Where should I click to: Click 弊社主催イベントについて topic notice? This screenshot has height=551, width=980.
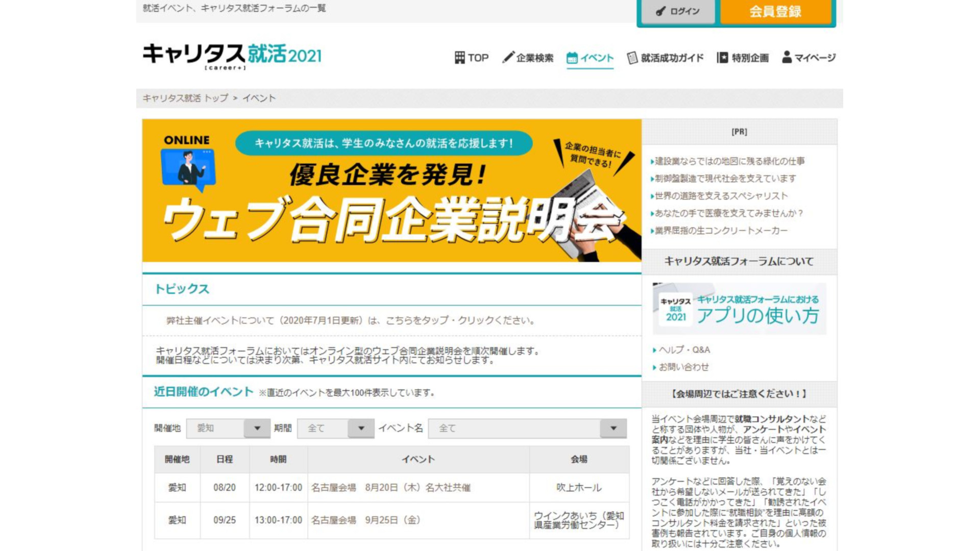pos(351,320)
